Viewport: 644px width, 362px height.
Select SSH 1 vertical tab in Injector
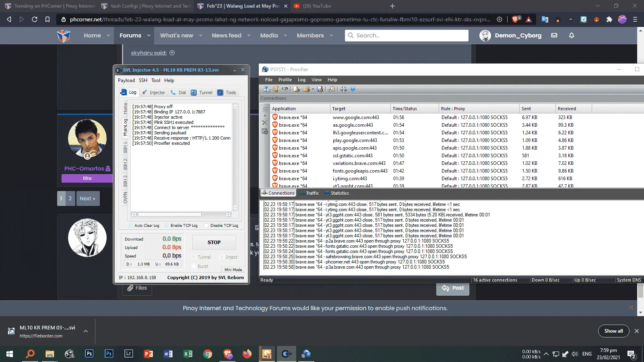(125, 147)
